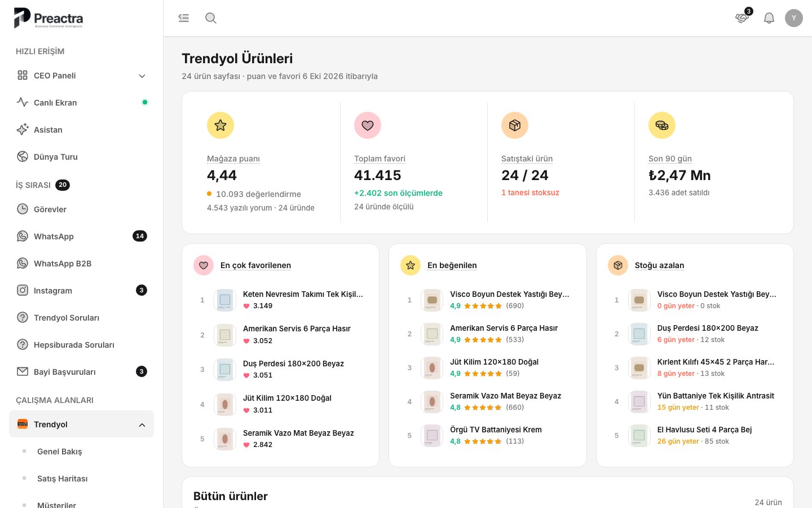Click the Trendyol Soruları question icon

point(23,318)
